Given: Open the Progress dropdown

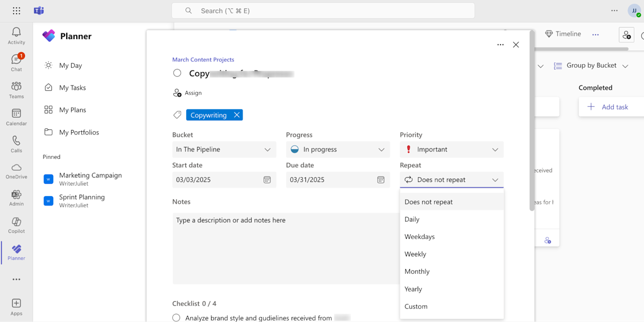Looking at the screenshot, I should point(338,149).
